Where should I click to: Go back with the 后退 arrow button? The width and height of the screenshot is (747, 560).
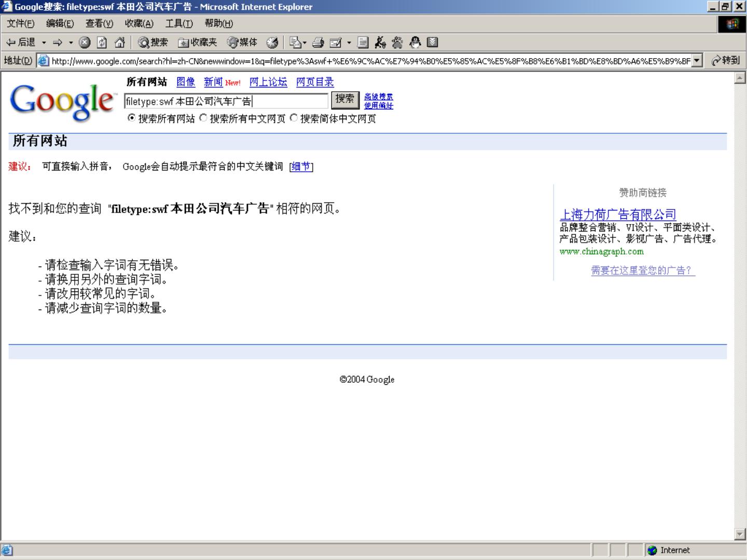click(x=21, y=43)
